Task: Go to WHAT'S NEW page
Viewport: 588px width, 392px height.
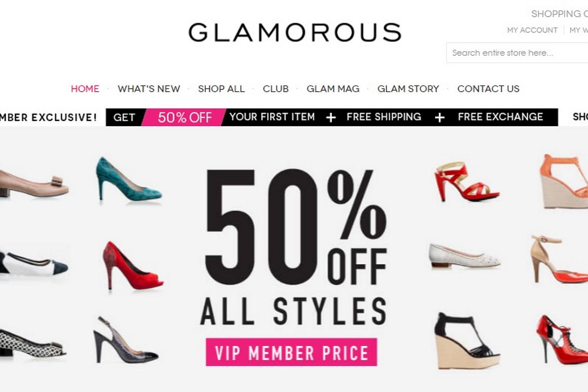Action: tap(149, 89)
